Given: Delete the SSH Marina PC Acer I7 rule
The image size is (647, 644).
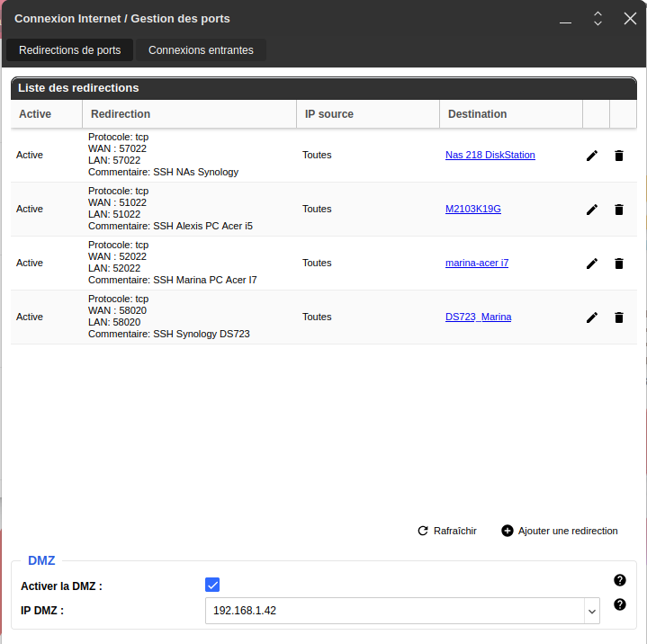Looking at the screenshot, I should click(x=619, y=264).
